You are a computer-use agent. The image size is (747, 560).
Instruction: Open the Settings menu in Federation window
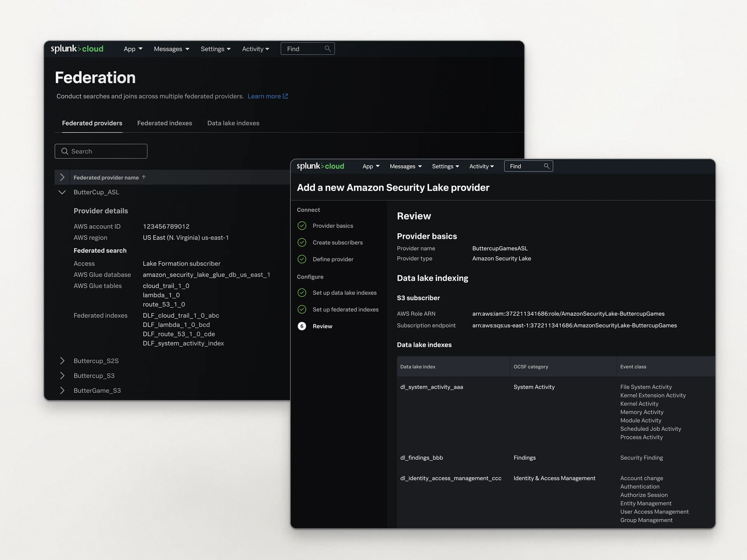point(216,49)
